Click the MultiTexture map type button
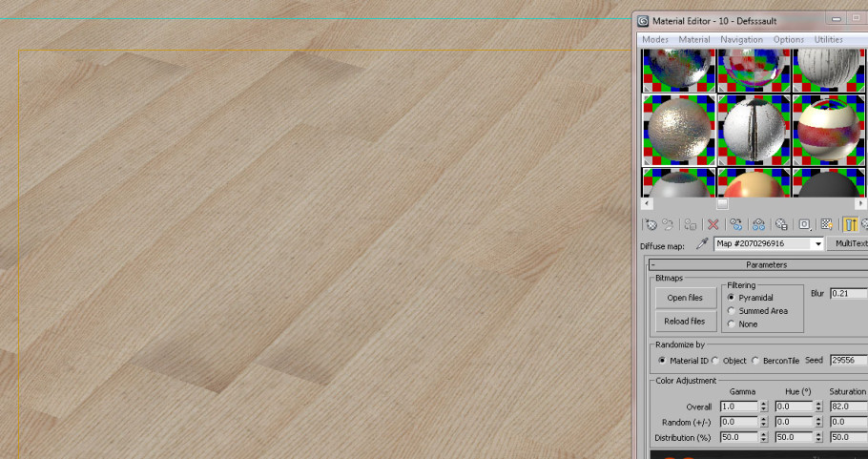 point(848,243)
